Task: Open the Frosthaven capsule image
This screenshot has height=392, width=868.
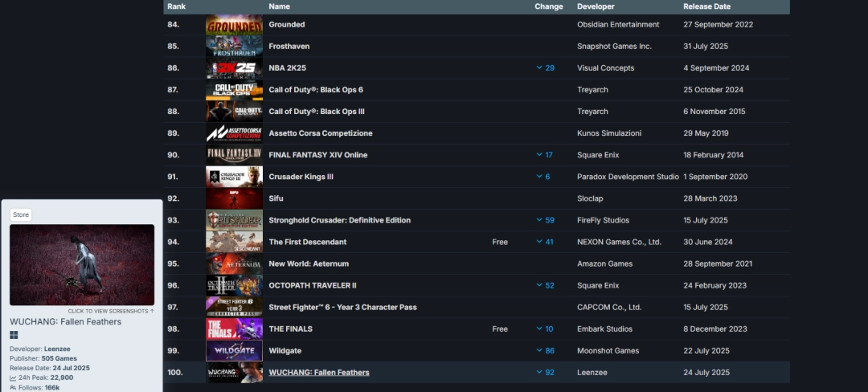Action: click(234, 47)
